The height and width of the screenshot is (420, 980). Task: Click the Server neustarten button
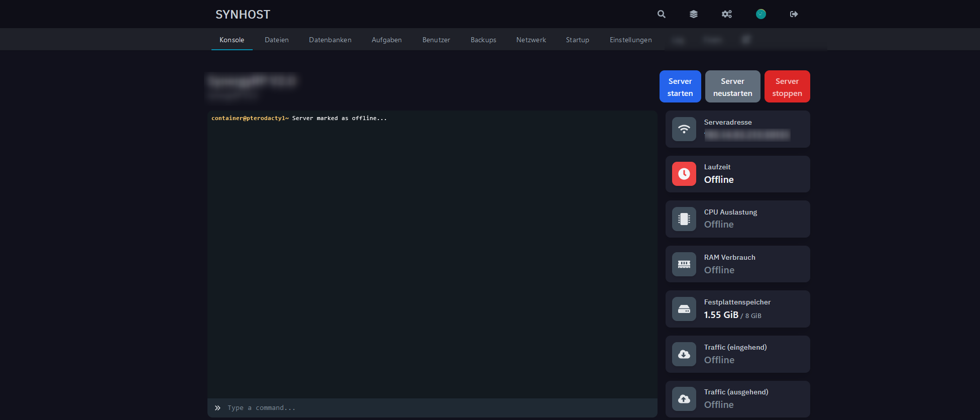click(x=733, y=86)
